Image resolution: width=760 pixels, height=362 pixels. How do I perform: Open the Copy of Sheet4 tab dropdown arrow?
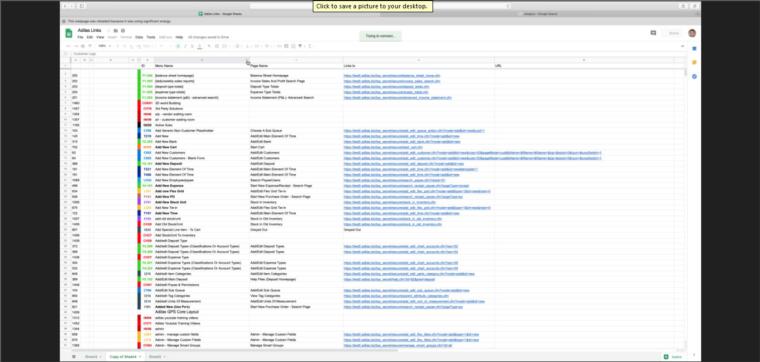[140, 357]
